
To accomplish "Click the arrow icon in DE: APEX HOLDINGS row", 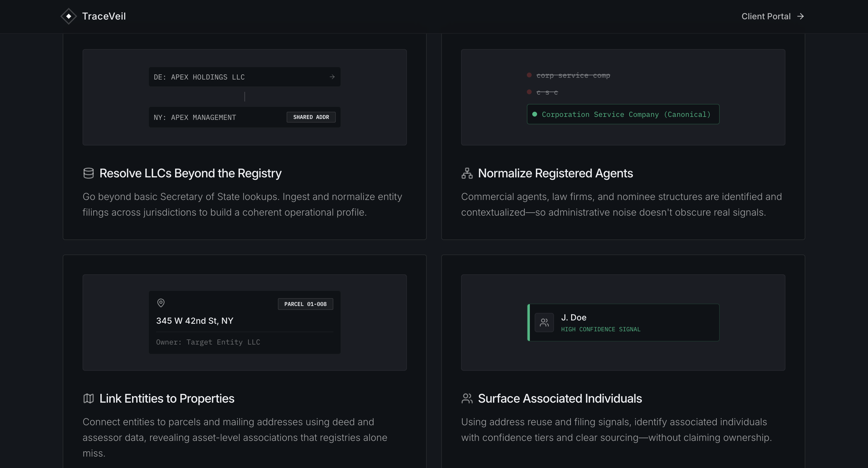I will (332, 77).
